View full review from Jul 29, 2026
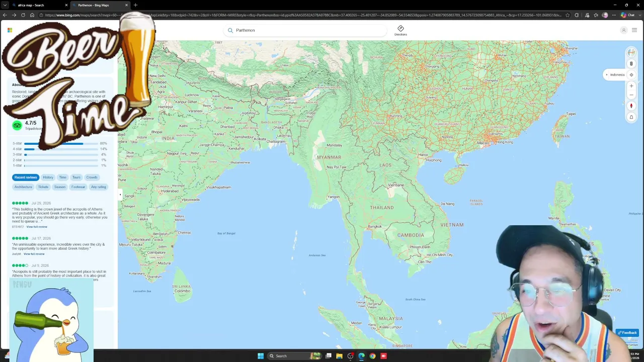 37,227
